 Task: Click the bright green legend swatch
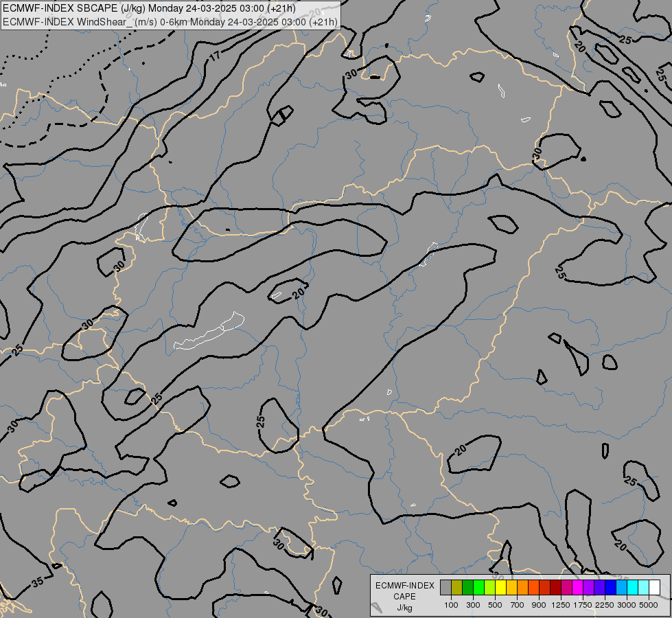(x=478, y=588)
